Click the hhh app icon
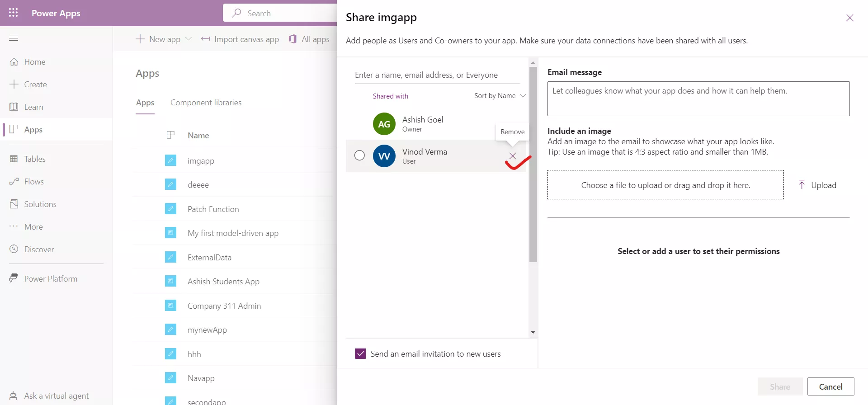 click(x=170, y=354)
